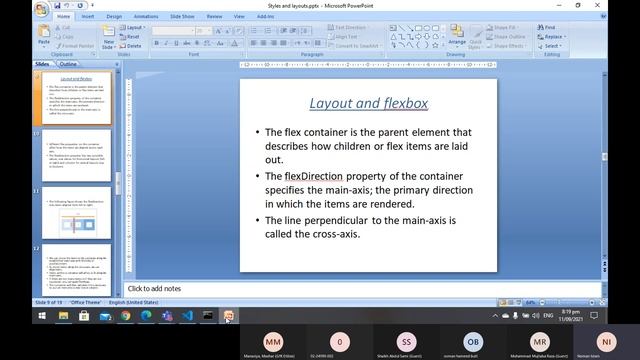Toggle bulleted list
The width and height of the screenshot is (640, 360).
click(x=254, y=31)
